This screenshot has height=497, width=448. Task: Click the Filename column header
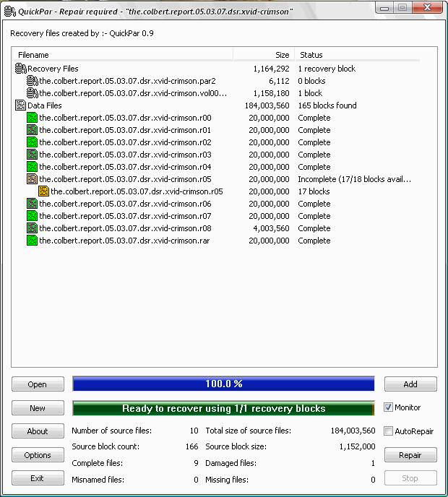click(x=123, y=55)
